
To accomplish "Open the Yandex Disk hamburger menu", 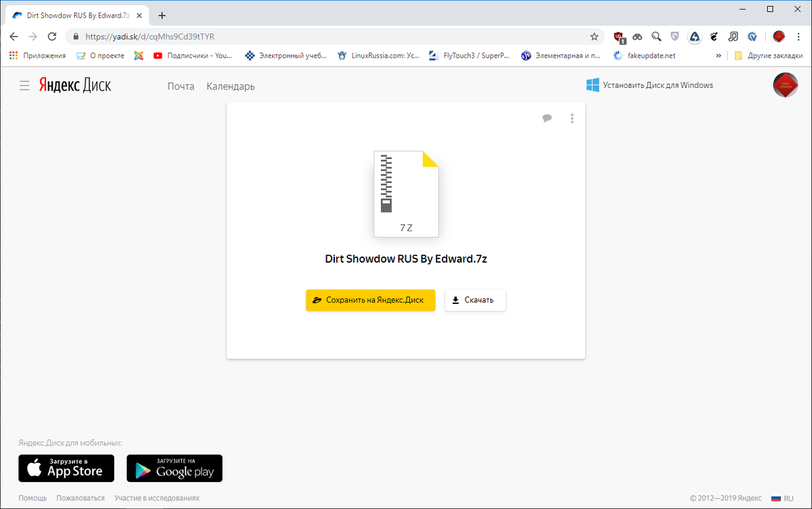I will [25, 85].
